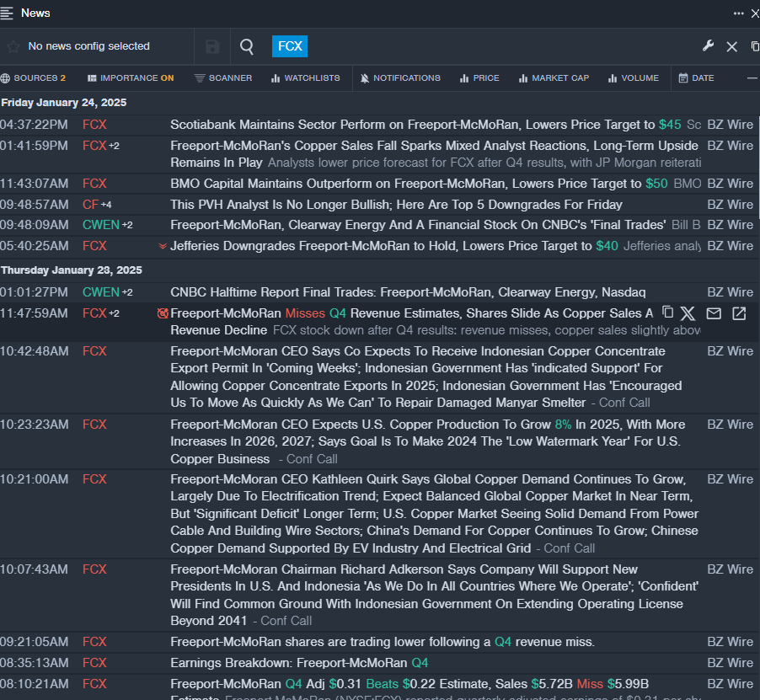Toggle the Importance ON filter
The image size is (760, 700).
point(131,78)
